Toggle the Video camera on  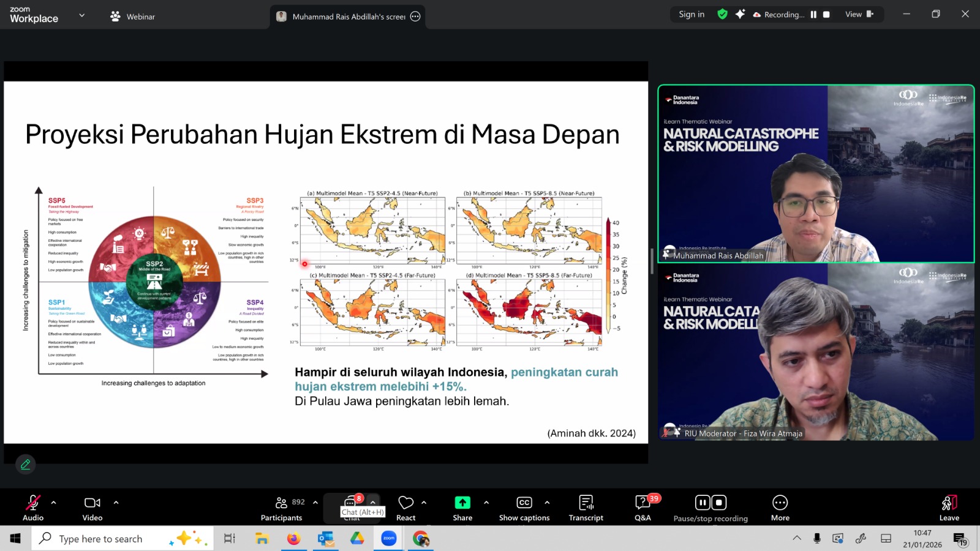pyautogui.click(x=92, y=508)
